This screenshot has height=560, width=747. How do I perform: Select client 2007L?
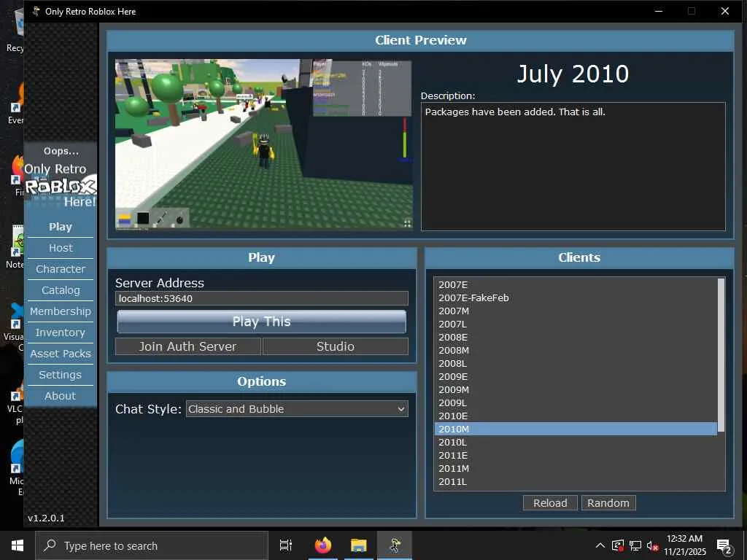point(576,324)
